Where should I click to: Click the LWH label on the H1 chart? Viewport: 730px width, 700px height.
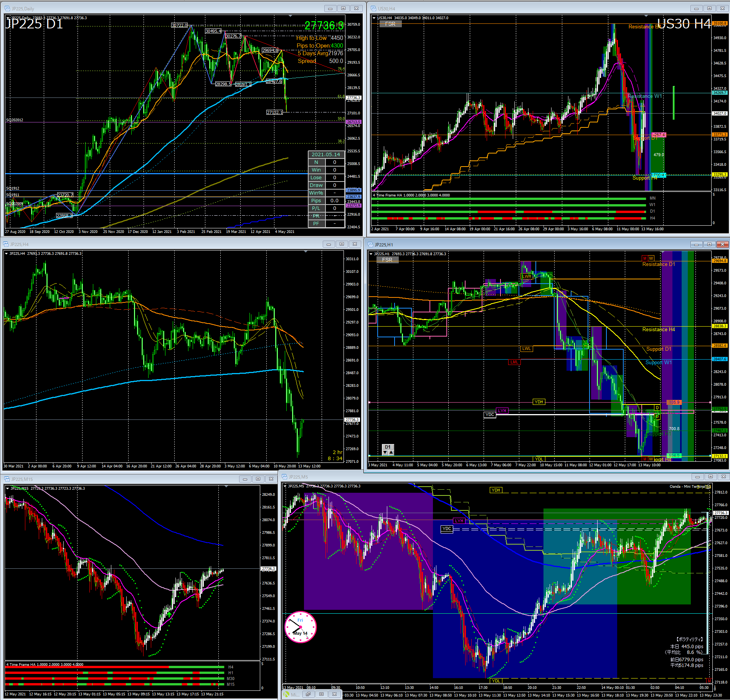pyautogui.click(x=527, y=276)
